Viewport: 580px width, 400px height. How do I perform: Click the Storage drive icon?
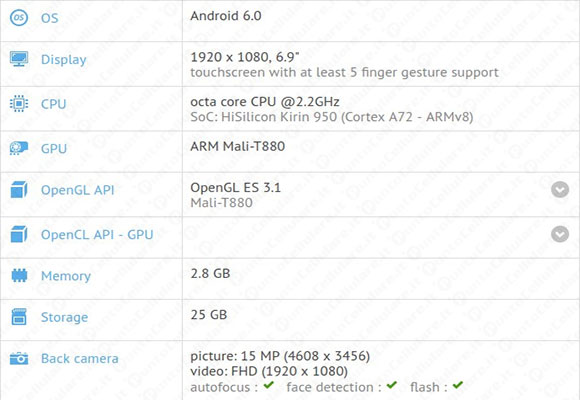tap(19, 317)
